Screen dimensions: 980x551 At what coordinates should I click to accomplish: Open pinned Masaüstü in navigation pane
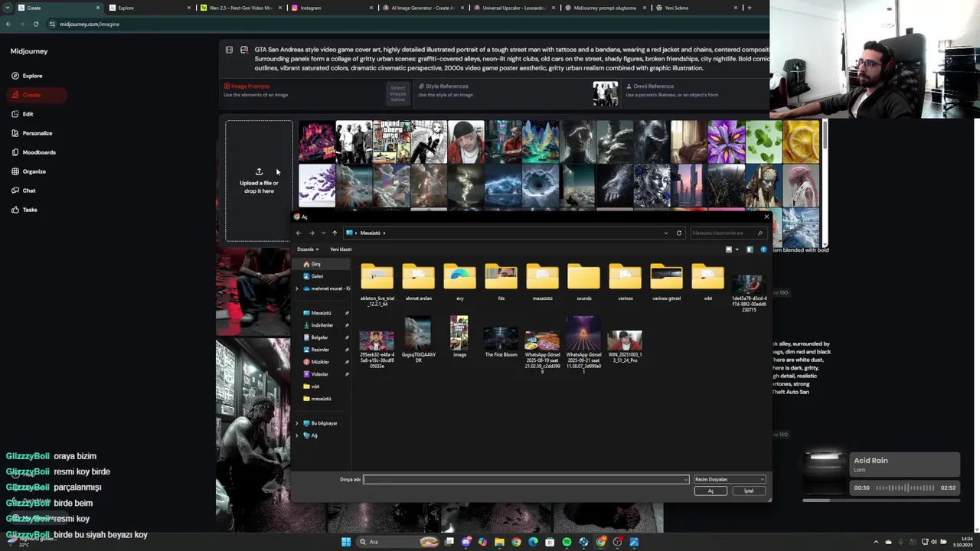pos(321,313)
